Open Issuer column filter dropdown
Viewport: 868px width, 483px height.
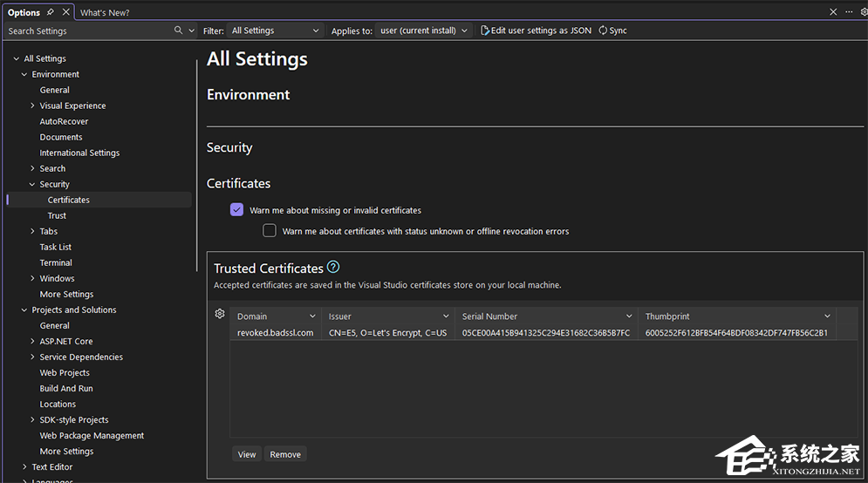[x=446, y=316]
